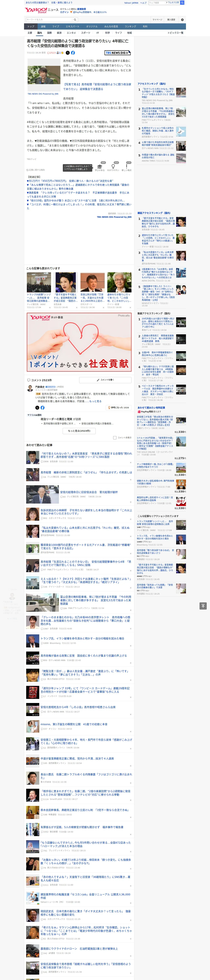Click the blue web search button
Viewport: 210px width, 980px height.
(182, 3)
